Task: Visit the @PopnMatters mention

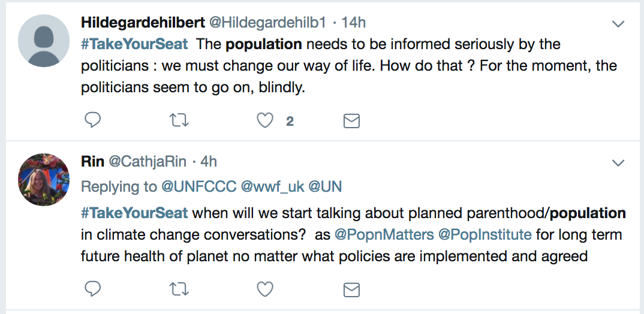Action: click(374, 234)
